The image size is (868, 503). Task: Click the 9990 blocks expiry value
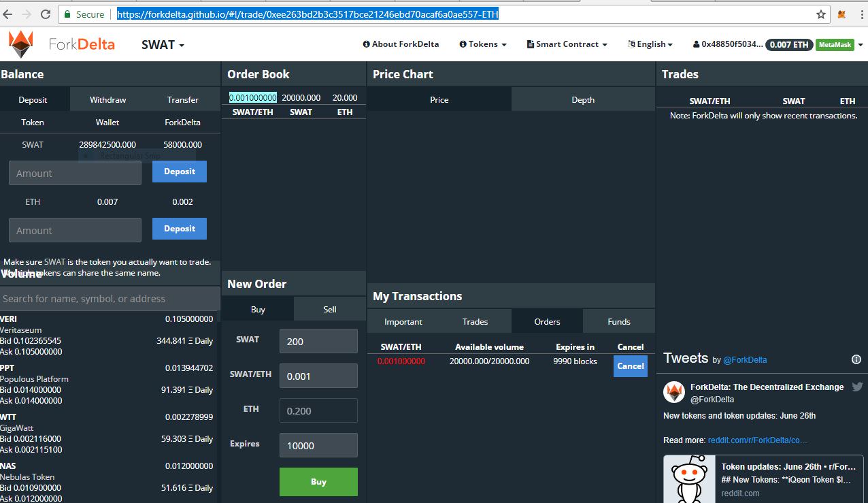pos(575,361)
